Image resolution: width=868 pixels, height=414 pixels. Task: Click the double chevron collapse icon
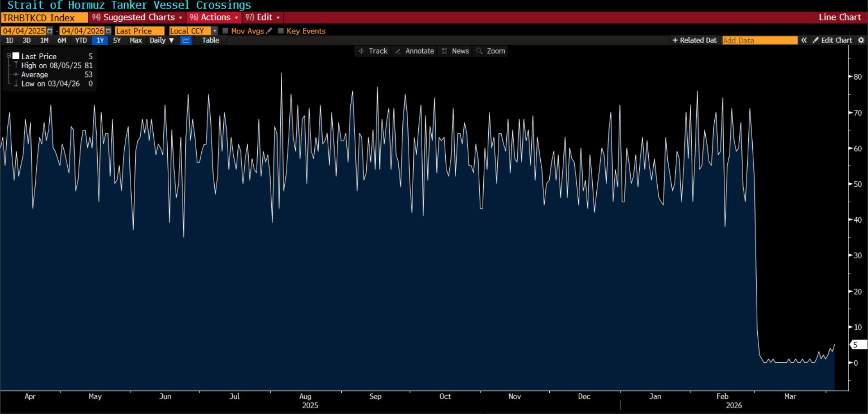point(804,40)
